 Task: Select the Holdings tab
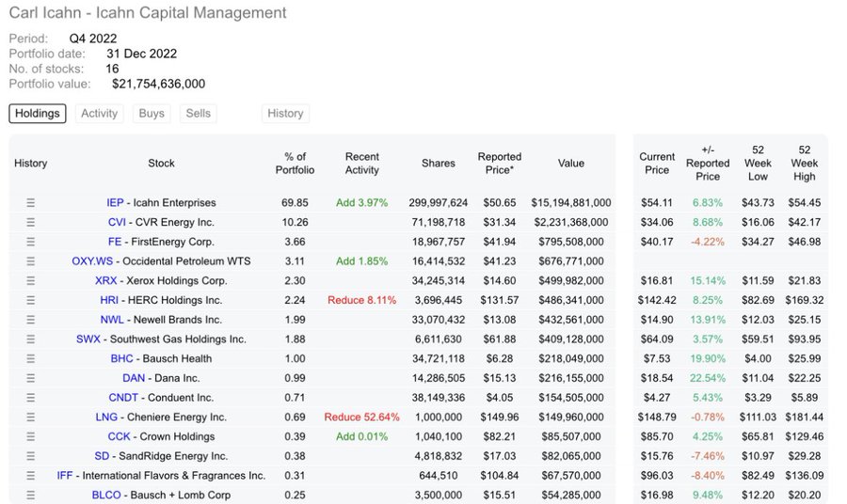38,114
